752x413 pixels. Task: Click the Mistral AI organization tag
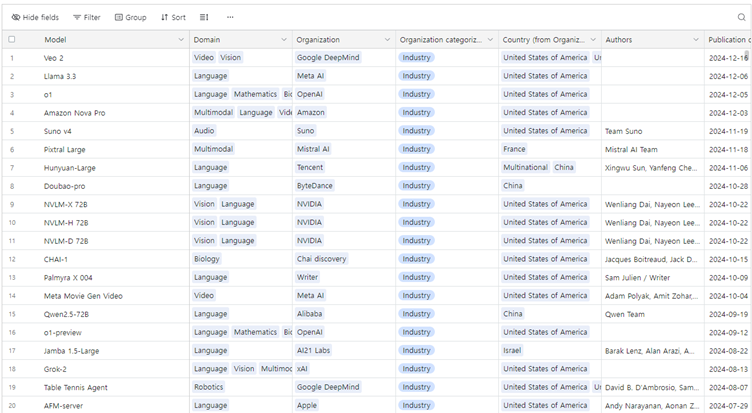tap(313, 149)
